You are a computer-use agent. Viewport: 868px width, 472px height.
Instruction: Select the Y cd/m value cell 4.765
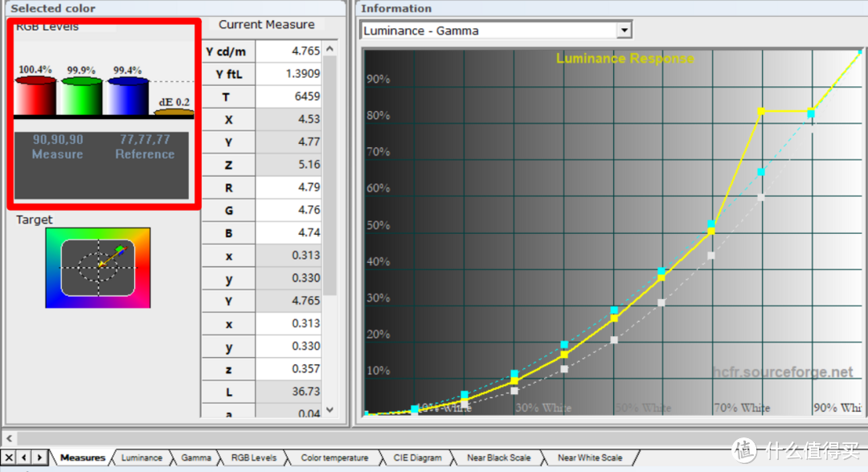(x=289, y=51)
